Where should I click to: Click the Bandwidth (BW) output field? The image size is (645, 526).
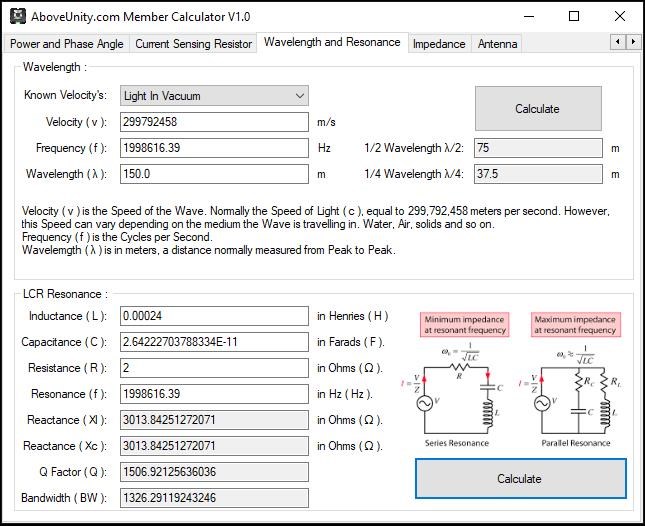pyautogui.click(x=214, y=498)
